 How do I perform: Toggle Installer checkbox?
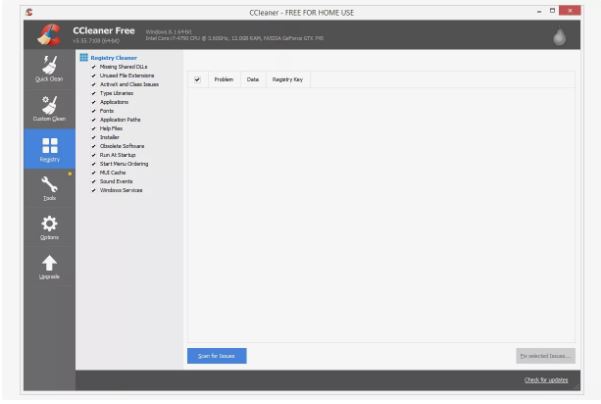click(x=94, y=137)
